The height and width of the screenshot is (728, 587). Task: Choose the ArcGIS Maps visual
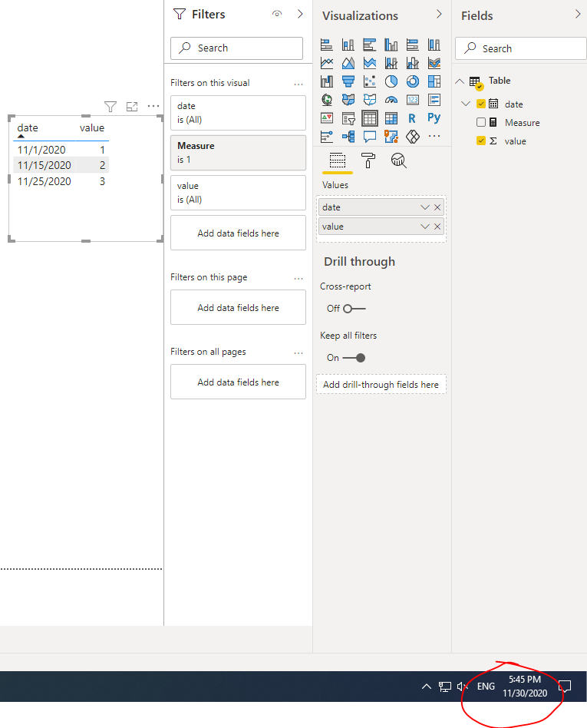(x=391, y=137)
